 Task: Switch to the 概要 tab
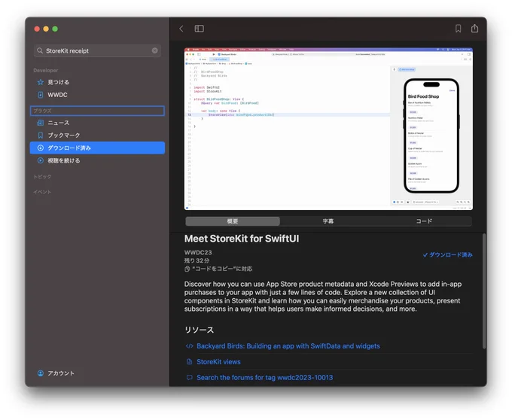[233, 221]
